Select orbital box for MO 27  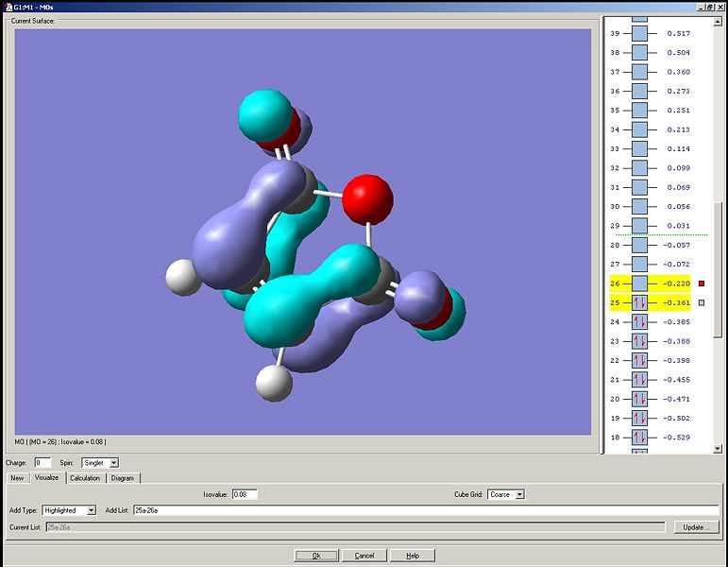639,264
